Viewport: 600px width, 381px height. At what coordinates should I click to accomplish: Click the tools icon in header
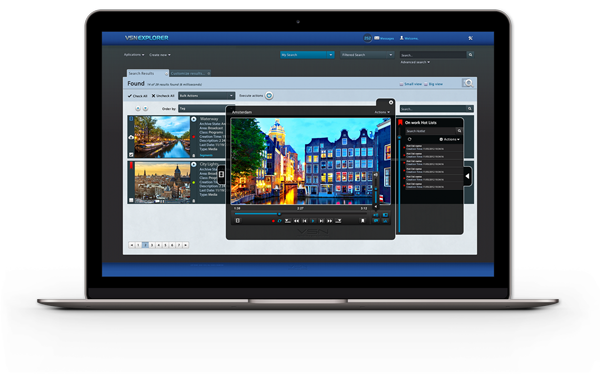pyautogui.click(x=471, y=38)
